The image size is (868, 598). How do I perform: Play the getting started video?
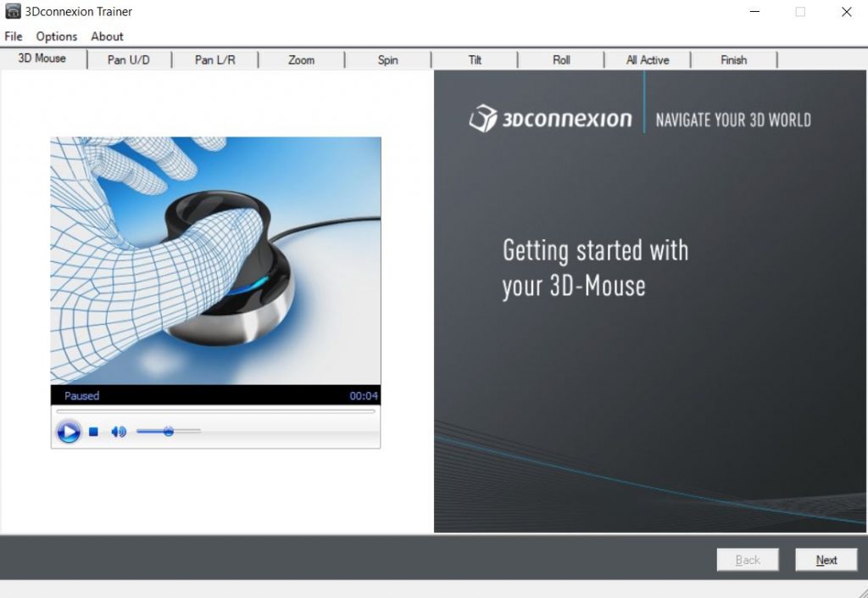pos(68,432)
